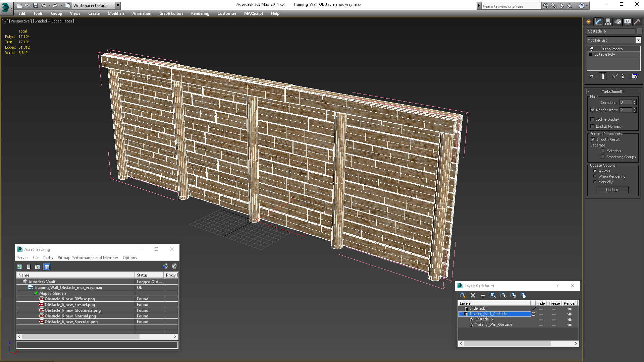Viewport: 644px width, 362px height.
Task: Open Paths menu in Asset Tracking
Action: tap(48, 258)
